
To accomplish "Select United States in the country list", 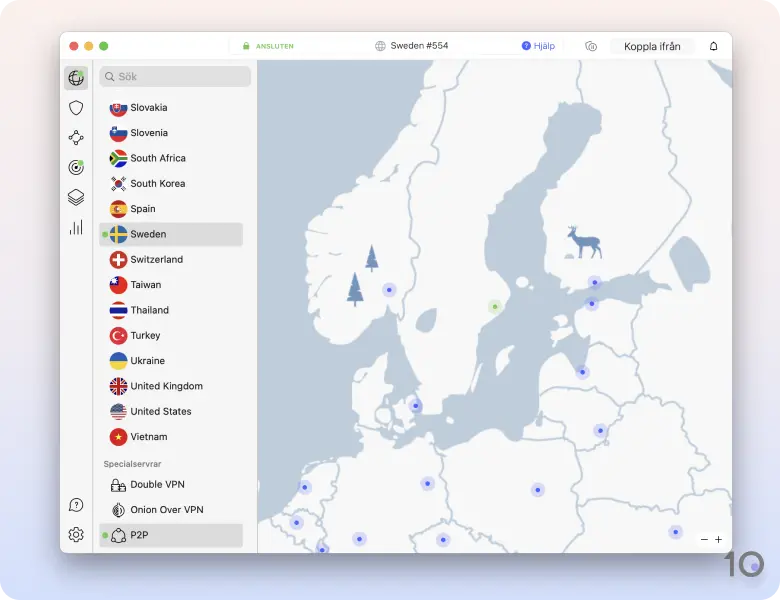I will 171,412.
